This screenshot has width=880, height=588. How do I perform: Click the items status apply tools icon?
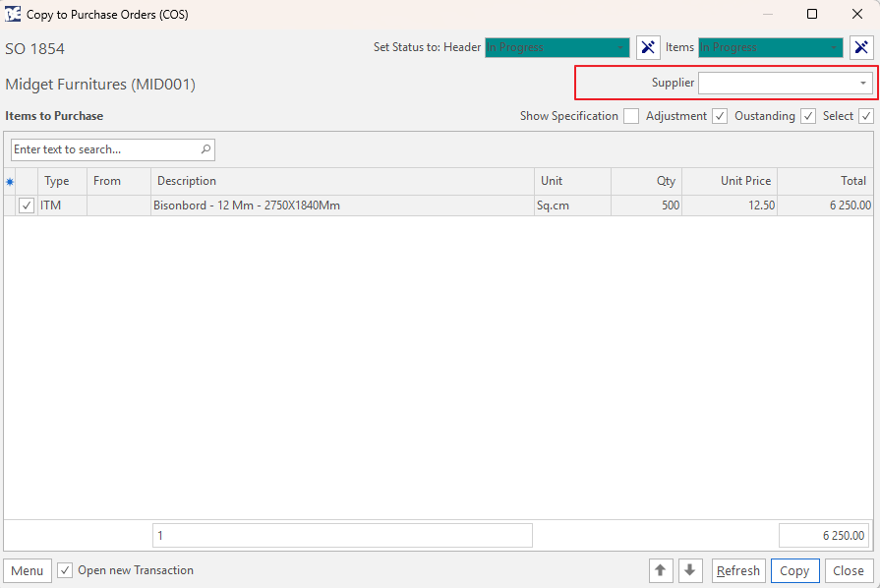click(x=861, y=48)
